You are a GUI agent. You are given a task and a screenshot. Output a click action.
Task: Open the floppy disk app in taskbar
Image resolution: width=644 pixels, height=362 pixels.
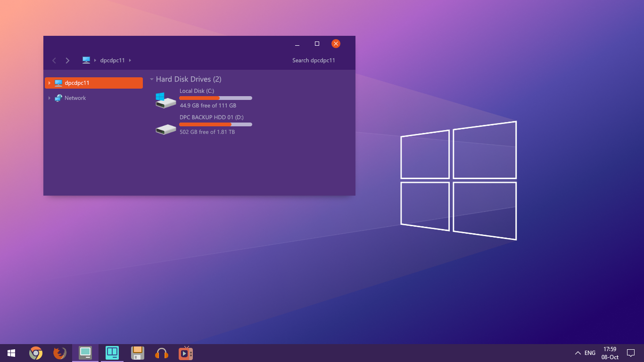137,353
